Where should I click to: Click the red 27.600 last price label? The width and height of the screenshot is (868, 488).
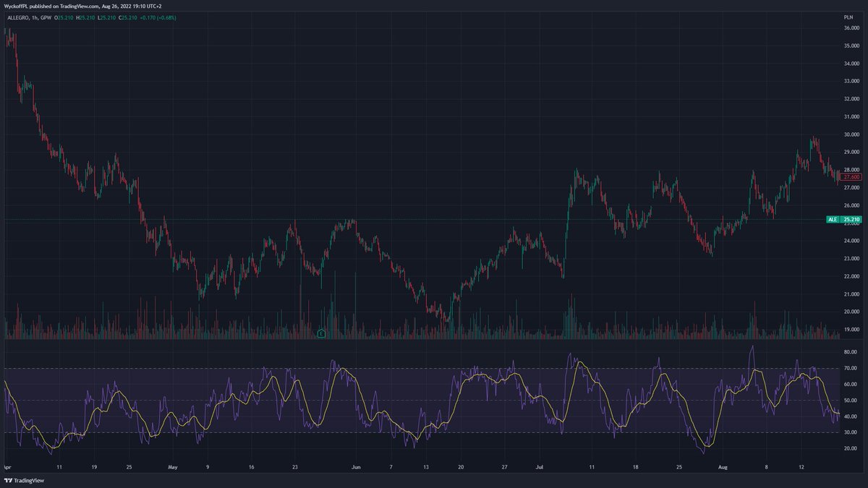(851, 176)
